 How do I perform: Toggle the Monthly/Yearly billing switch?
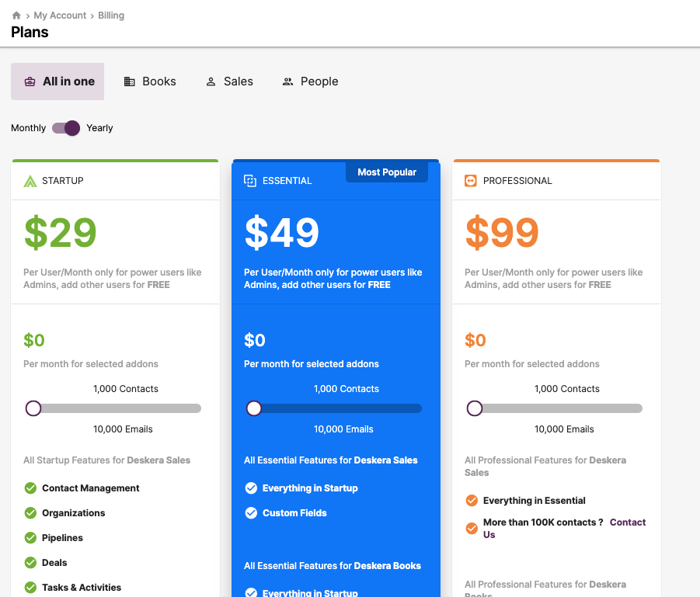pos(66,128)
